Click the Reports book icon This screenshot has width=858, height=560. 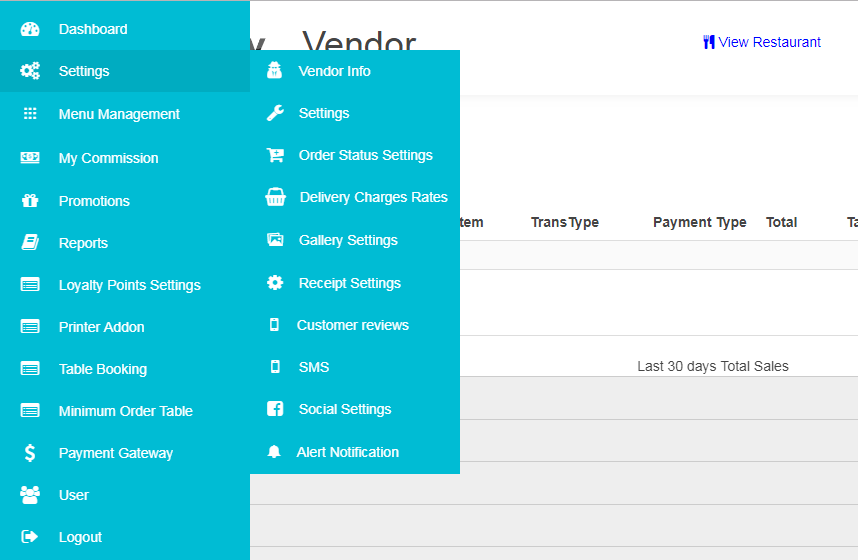tap(30, 243)
